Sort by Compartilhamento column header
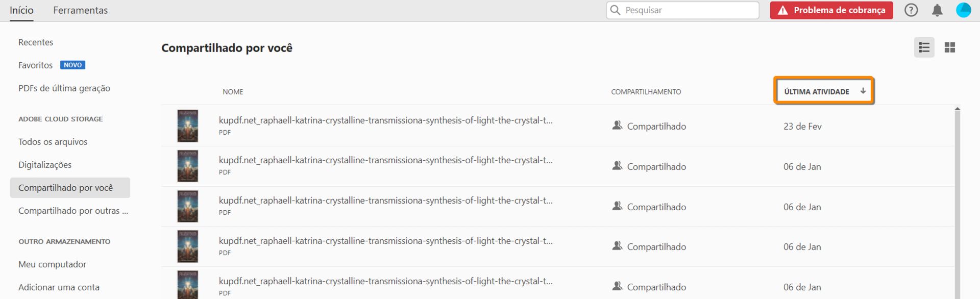The height and width of the screenshot is (299, 980). coord(646,92)
